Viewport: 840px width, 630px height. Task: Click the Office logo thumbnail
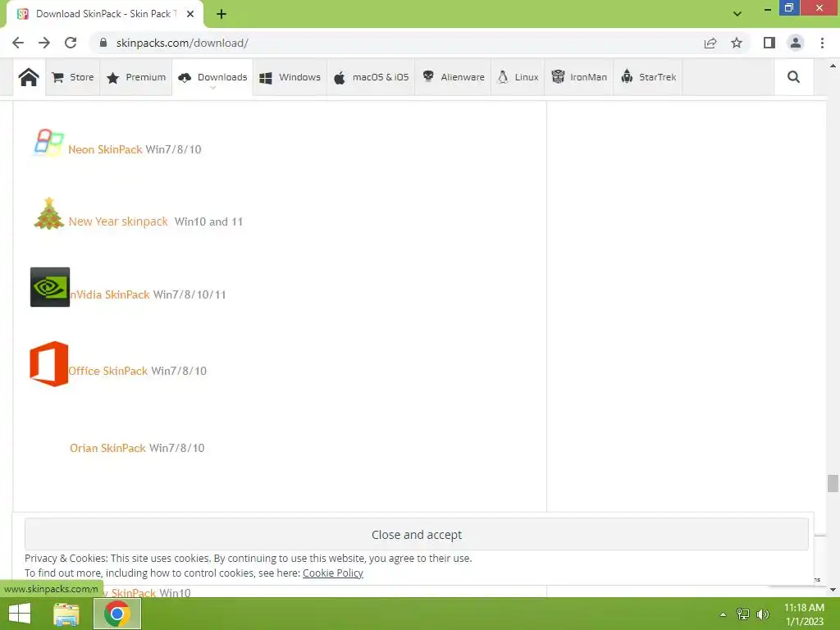(x=48, y=363)
